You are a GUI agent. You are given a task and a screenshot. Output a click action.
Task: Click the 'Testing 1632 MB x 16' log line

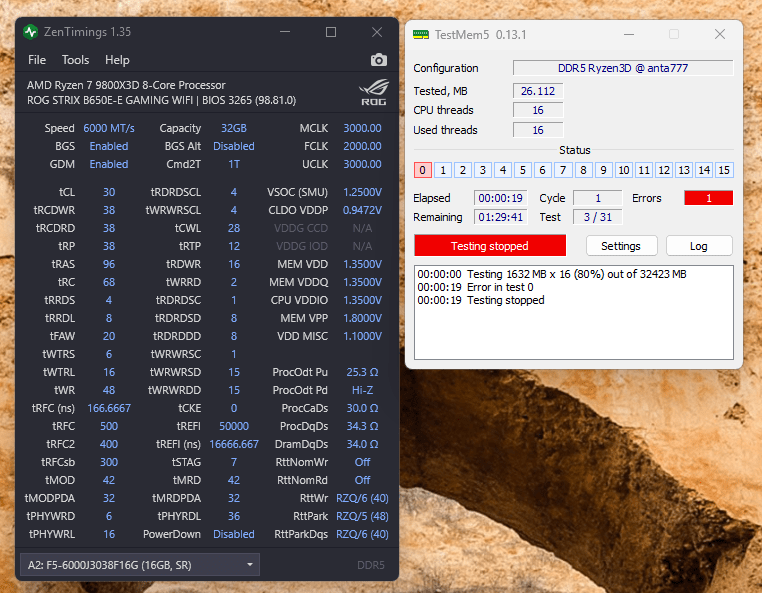pos(552,274)
